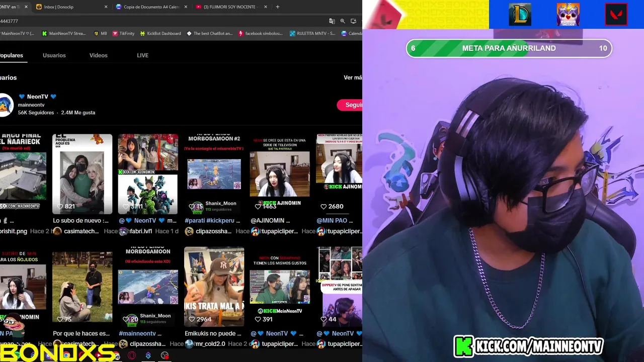Open the video thumbnail with 2680 likes
Viewport: 644px width, 362px height.
(x=339, y=174)
